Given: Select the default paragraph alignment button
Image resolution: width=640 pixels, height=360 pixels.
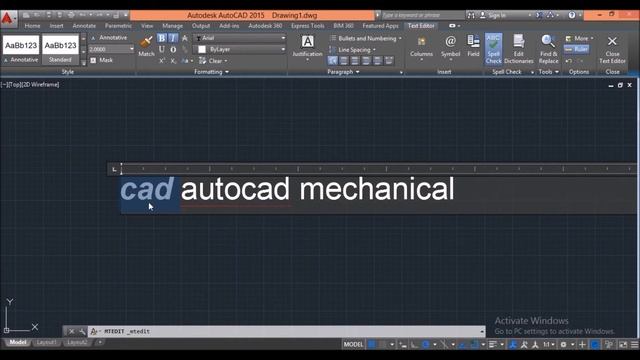Looking at the screenshot, I should click(333, 61).
